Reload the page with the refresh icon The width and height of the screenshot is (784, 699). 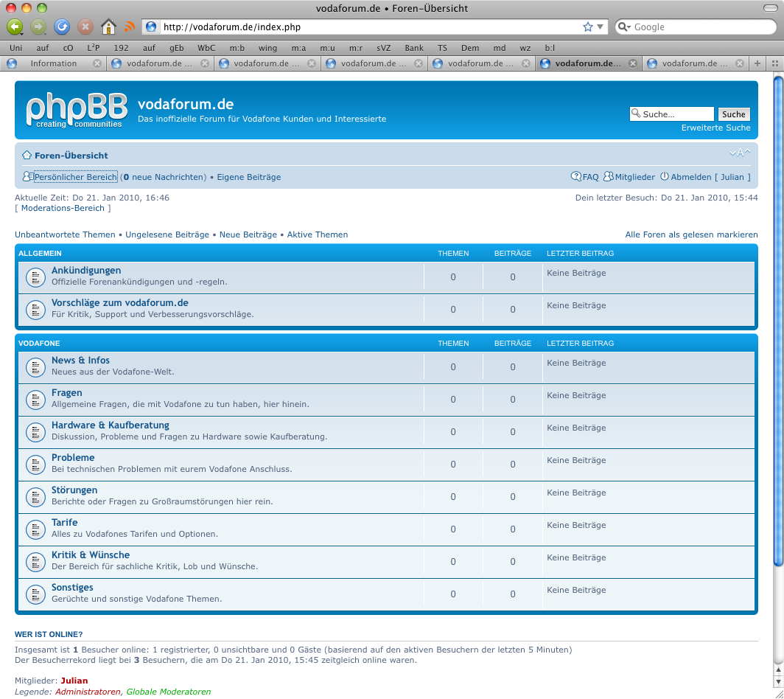(62, 27)
